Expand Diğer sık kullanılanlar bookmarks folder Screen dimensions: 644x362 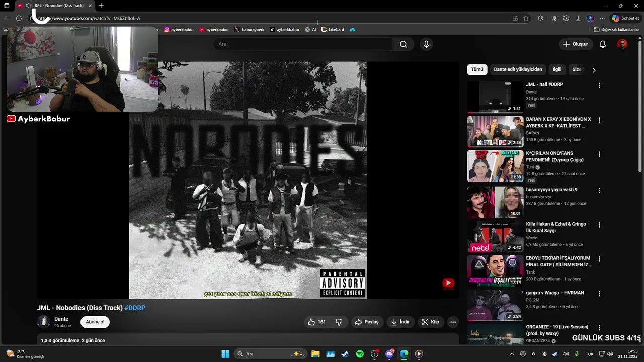(x=616, y=30)
